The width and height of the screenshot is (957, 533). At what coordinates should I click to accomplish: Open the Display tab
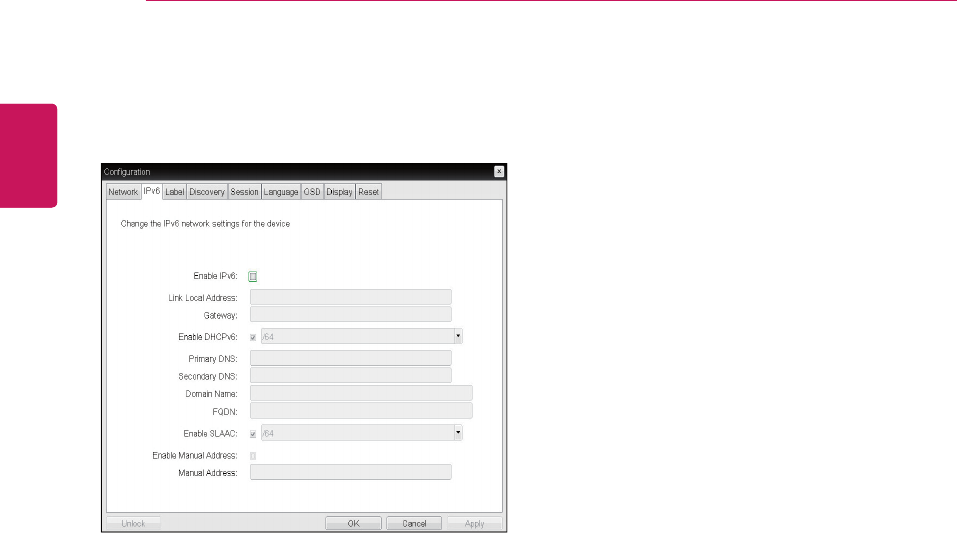pyautogui.click(x=339, y=192)
